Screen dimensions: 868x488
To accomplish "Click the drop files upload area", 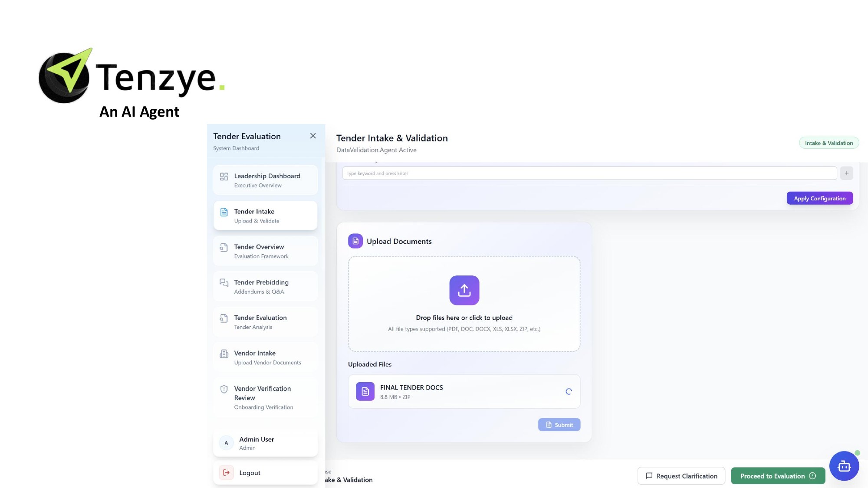I will (x=464, y=304).
